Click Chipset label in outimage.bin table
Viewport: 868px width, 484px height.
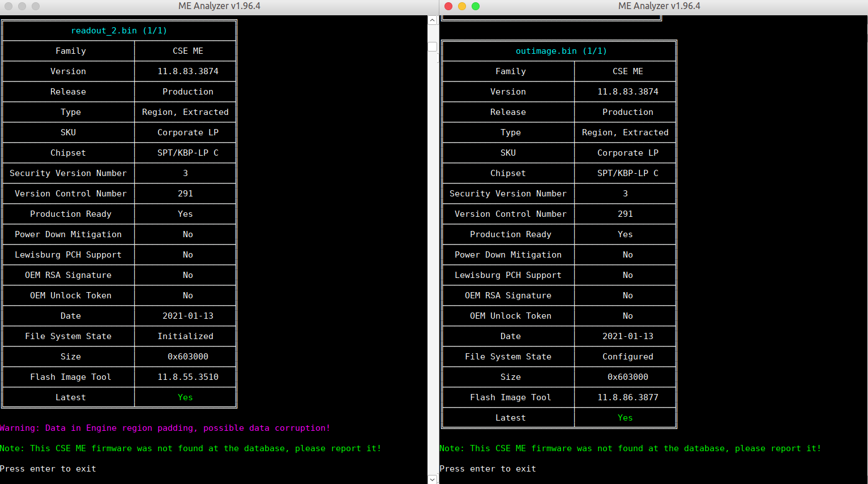click(508, 173)
